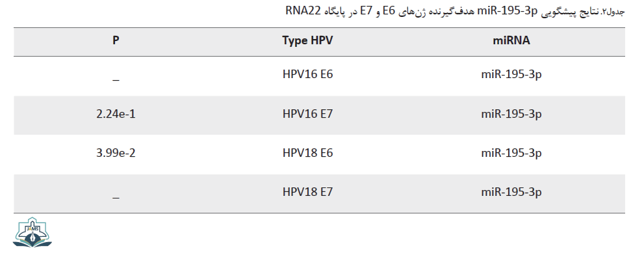Select the HPV18 E7 cell
Screen dimensions: 644x259
pyautogui.click(x=307, y=192)
